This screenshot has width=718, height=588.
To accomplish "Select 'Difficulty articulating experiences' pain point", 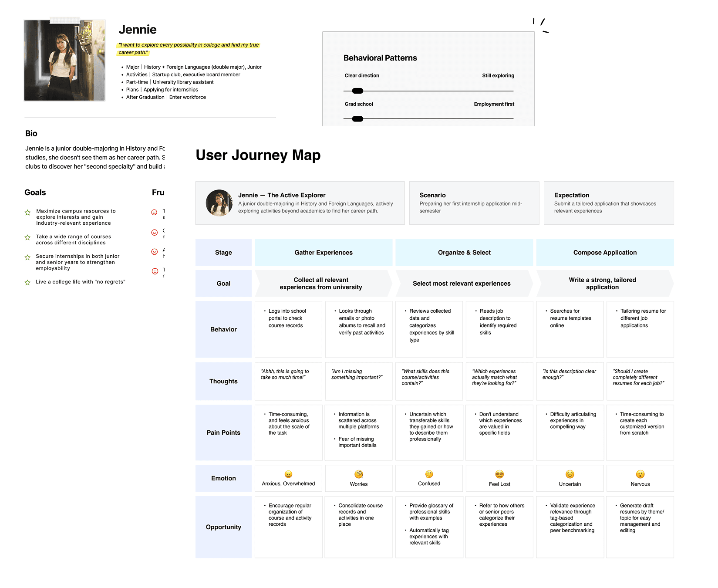I will tap(570, 433).
